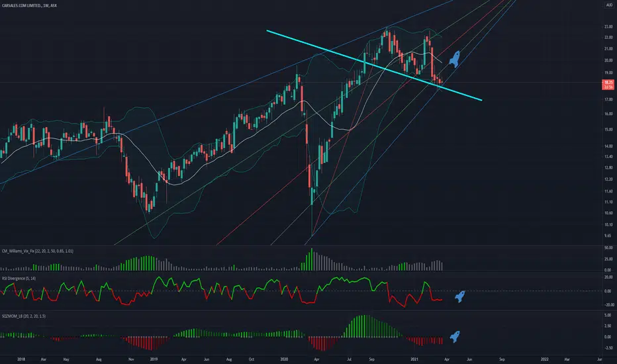Click the 25.00 value on Vix Fix scale
The width and height of the screenshot is (617, 364).
point(608,259)
